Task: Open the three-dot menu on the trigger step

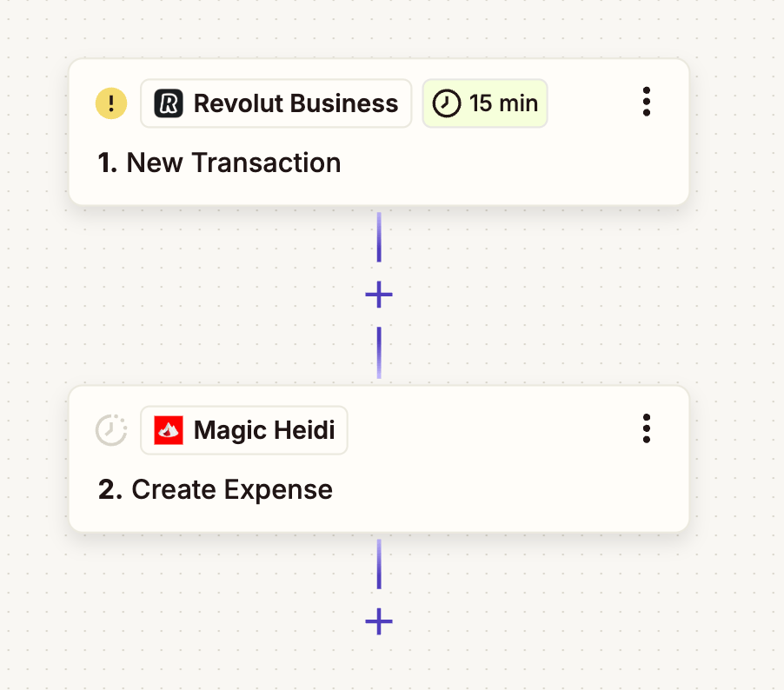Action: 647,102
